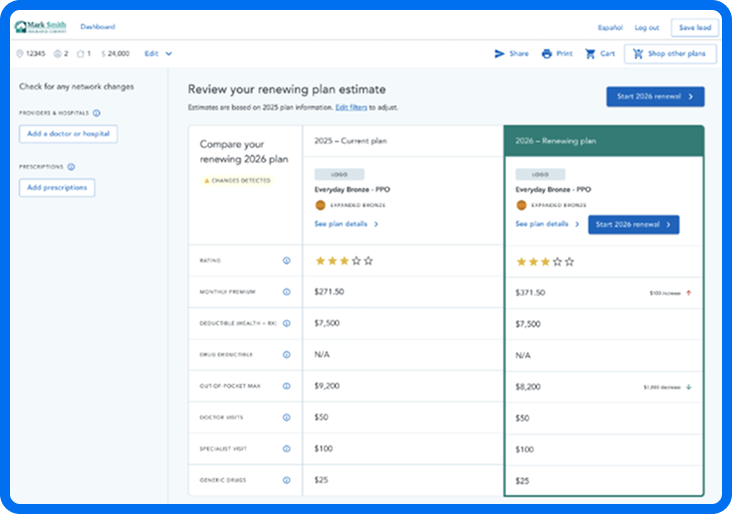Click info icon next to Monthly Premium
Image resolution: width=732 pixels, height=514 pixels.
[x=286, y=292]
